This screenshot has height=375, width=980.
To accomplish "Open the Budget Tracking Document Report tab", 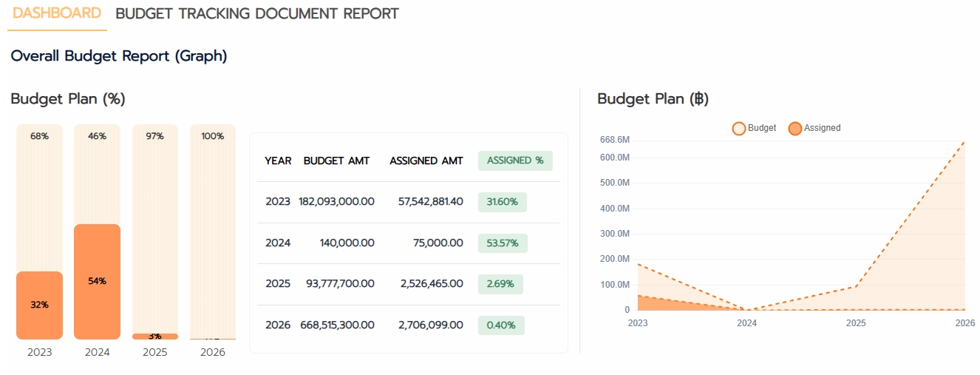I will pos(257,13).
